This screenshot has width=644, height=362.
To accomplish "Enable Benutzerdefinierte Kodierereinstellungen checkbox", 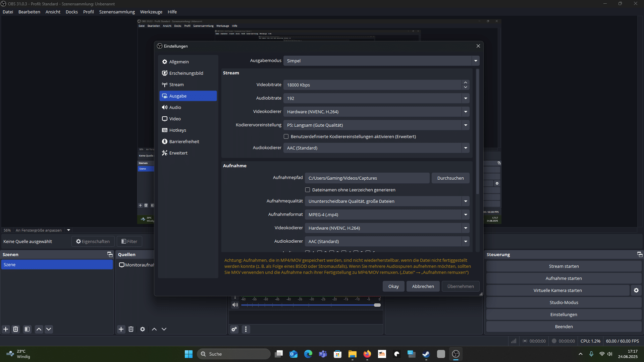I will tap(286, 136).
